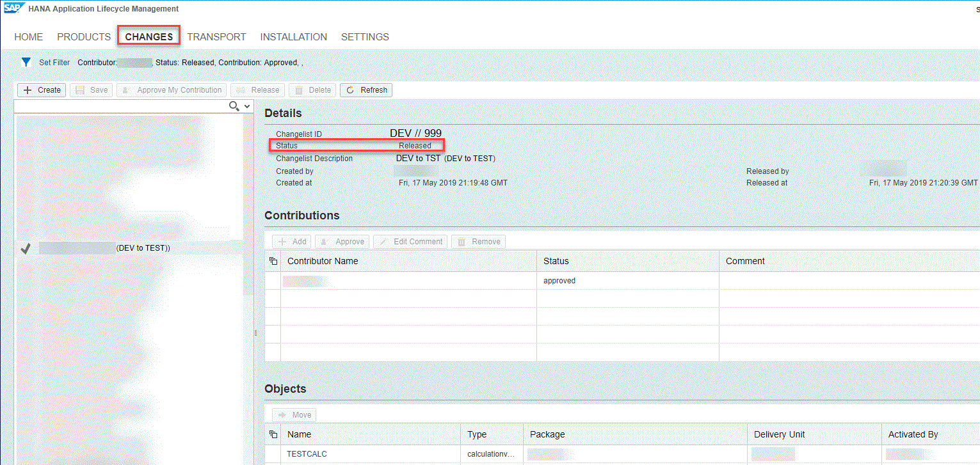Click the Remove button
The height and width of the screenshot is (465, 980).
click(x=478, y=242)
